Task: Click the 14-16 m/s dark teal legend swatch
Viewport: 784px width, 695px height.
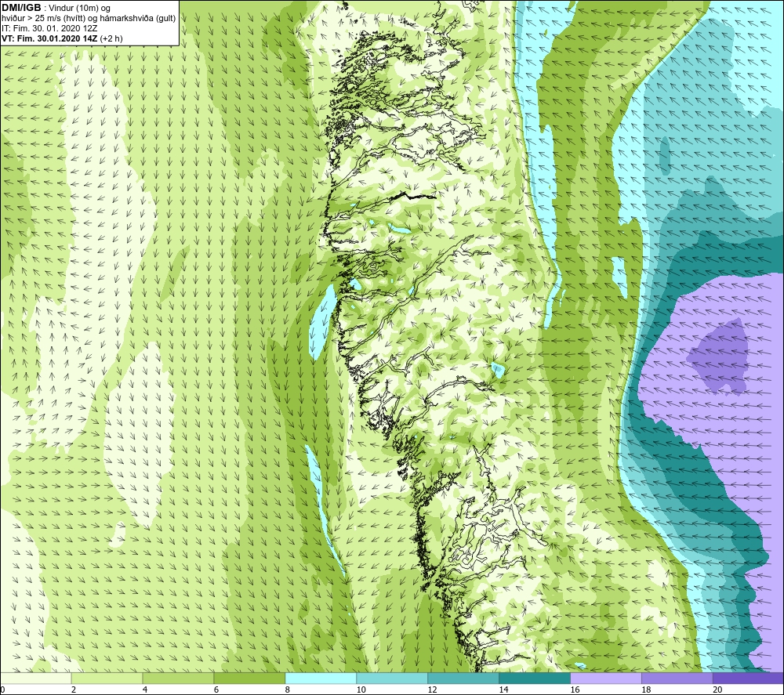Action: click(x=535, y=678)
